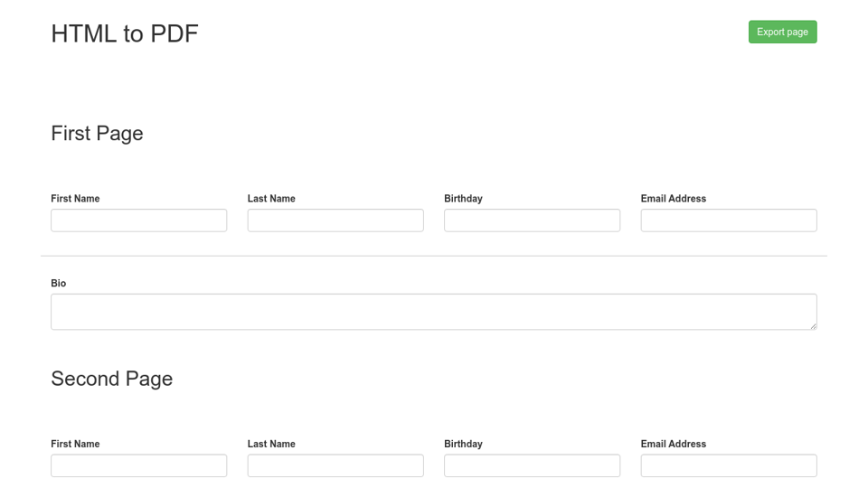
Task: Focus the First Name field under First Page
Action: pyautogui.click(x=138, y=221)
